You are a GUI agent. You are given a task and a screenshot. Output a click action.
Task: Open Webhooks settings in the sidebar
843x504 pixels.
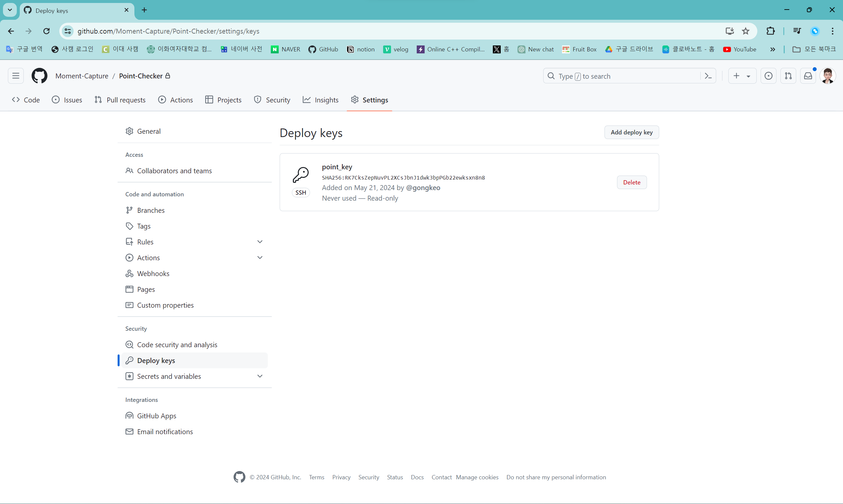[x=153, y=274]
